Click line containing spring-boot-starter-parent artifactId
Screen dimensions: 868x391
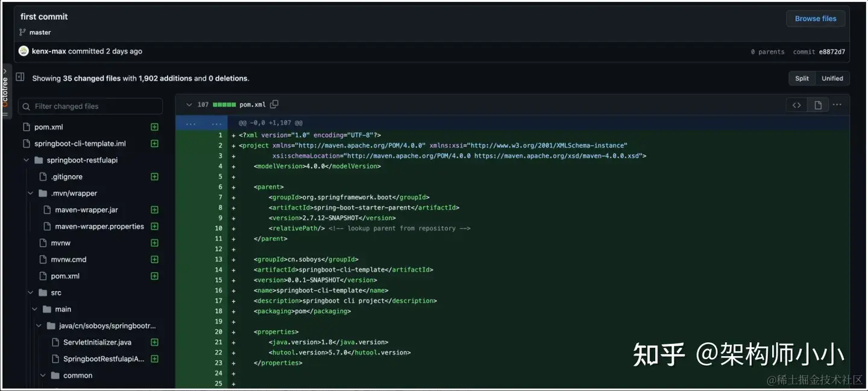click(x=364, y=207)
